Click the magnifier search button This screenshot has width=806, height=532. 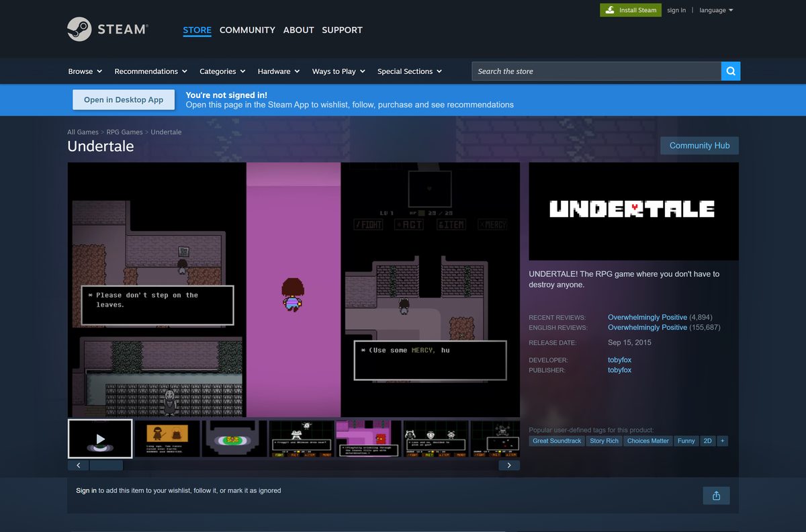[x=731, y=71]
